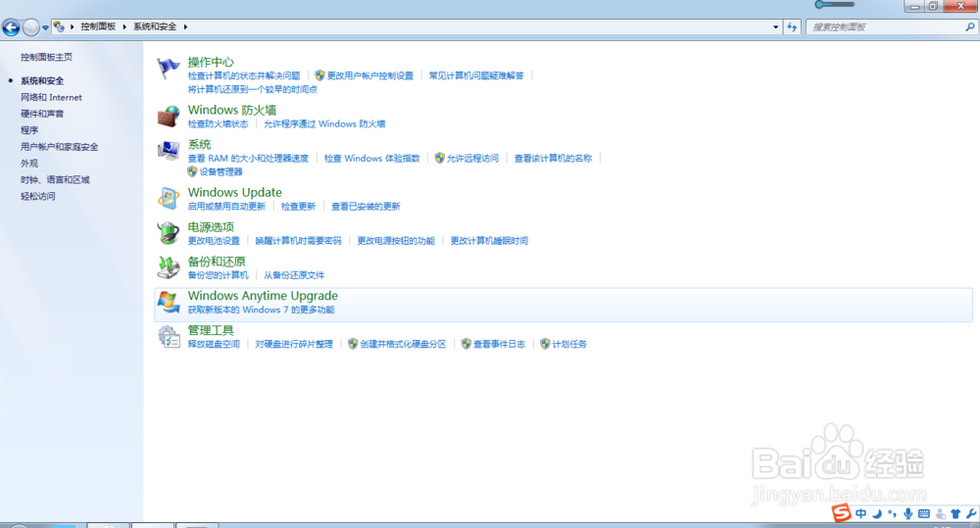
Task: Click the Administrative Tools gear icon
Action: tap(169, 336)
